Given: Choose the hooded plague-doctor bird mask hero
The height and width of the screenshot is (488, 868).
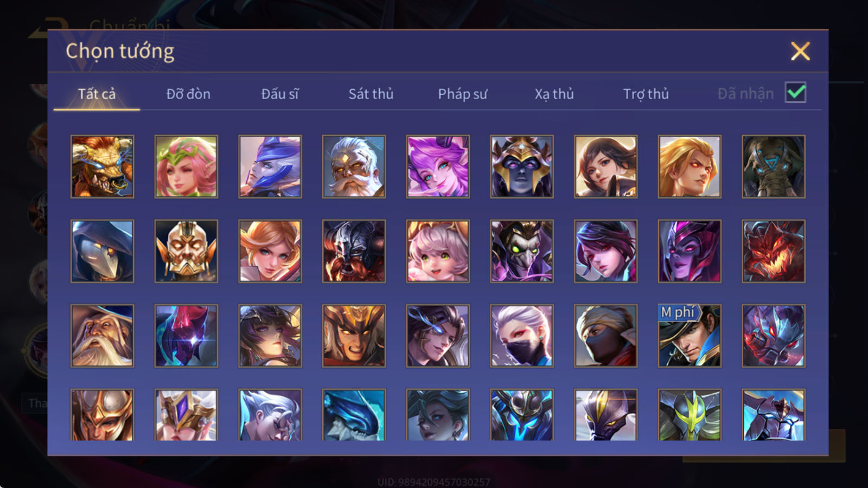Looking at the screenshot, I should [102, 251].
